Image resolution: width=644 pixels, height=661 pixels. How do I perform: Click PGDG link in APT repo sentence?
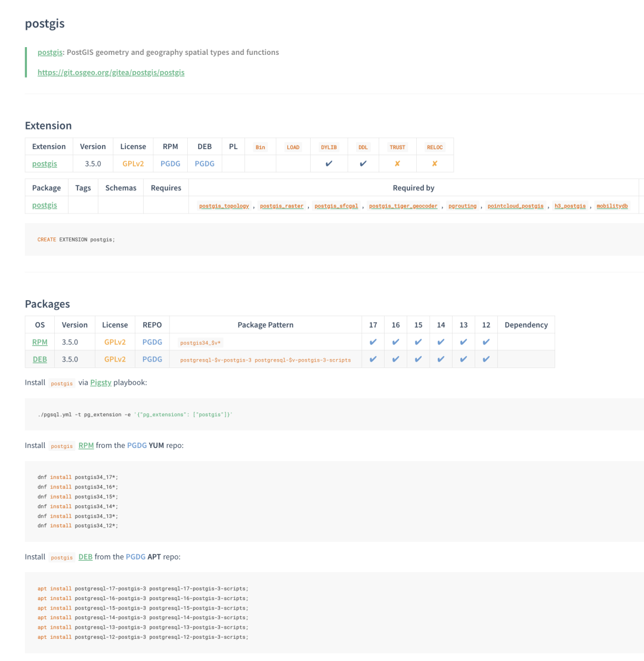point(136,557)
